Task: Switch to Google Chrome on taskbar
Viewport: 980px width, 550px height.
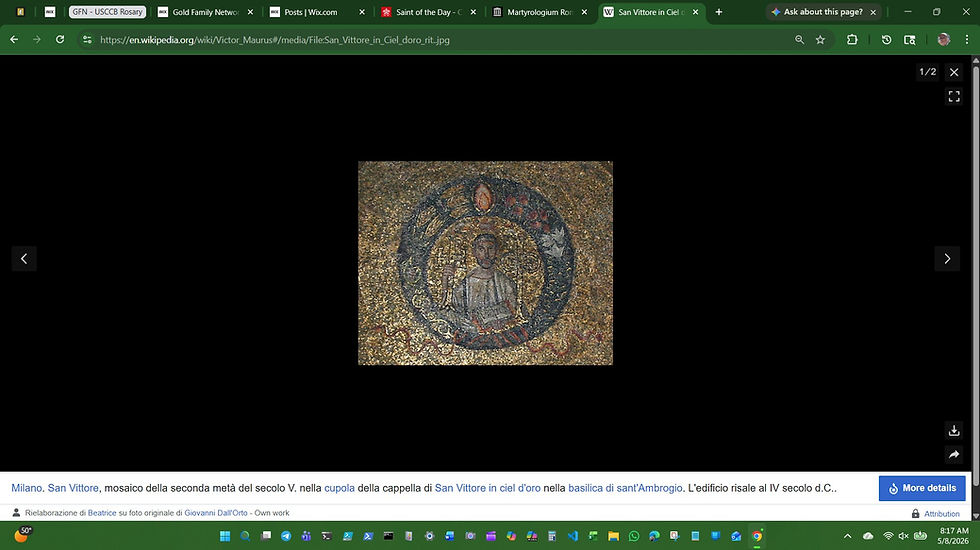Action: (x=757, y=536)
